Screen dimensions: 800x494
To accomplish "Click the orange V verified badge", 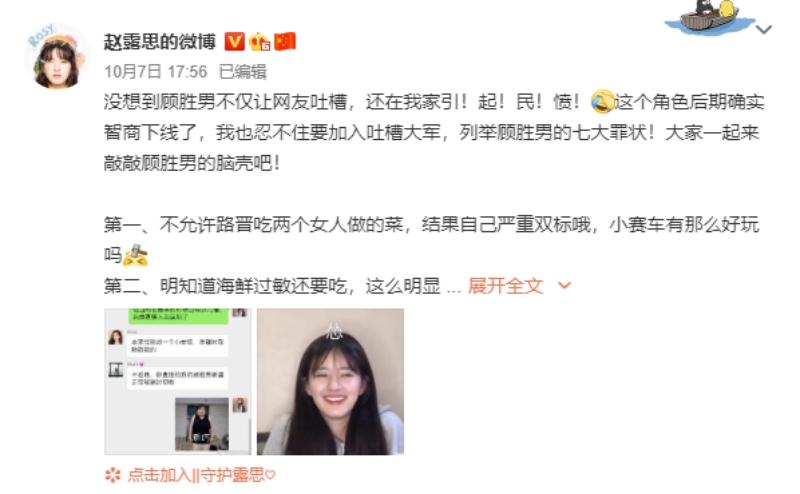I will pyautogui.click(x=234, y=41).
